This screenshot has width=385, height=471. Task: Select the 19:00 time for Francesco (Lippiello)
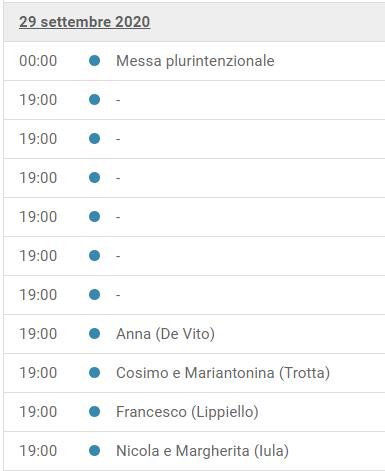click(x=38, y=412)
